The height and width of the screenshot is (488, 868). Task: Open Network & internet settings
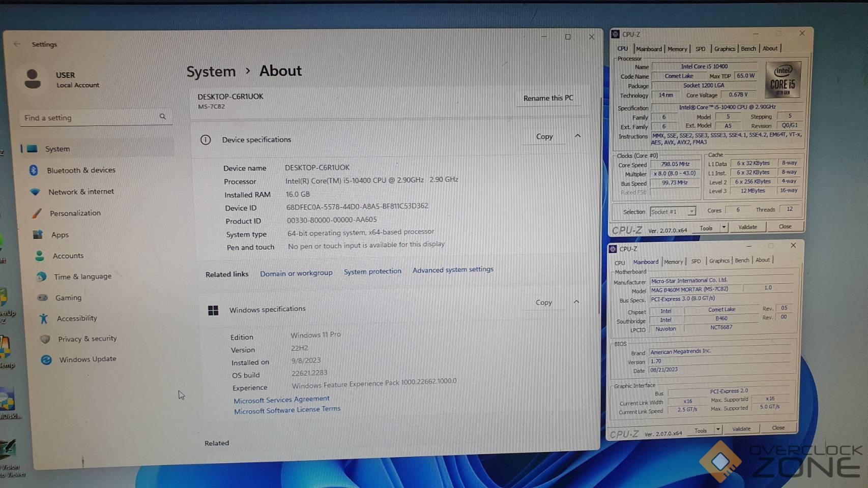click(81, 192)
